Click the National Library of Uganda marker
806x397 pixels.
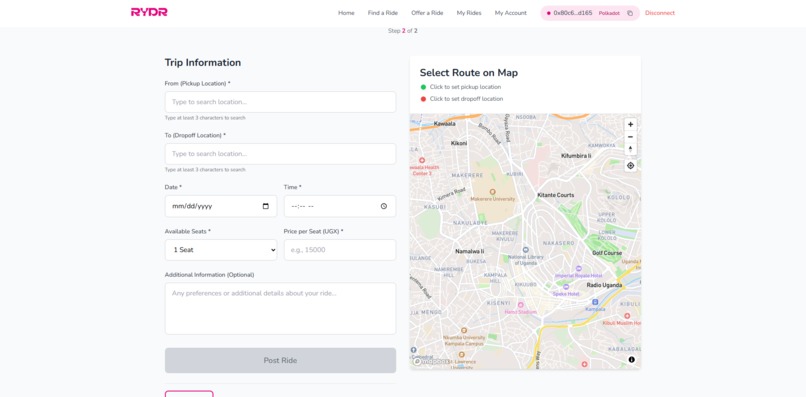pyautogui.click(x=525, y=250)
